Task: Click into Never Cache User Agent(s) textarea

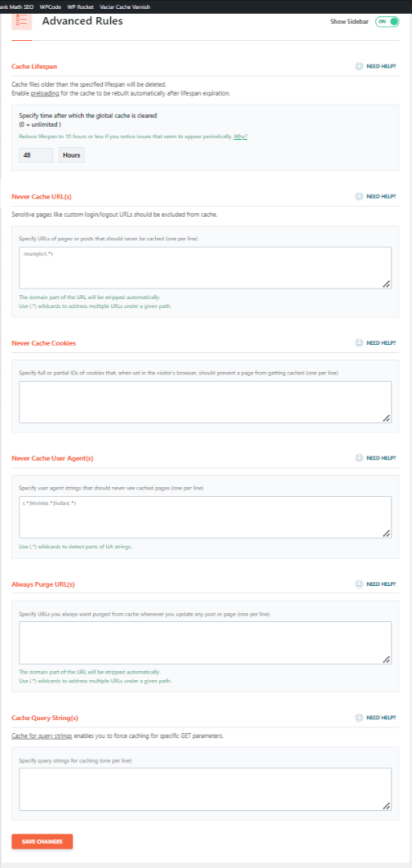Action: tap(205, 517)
